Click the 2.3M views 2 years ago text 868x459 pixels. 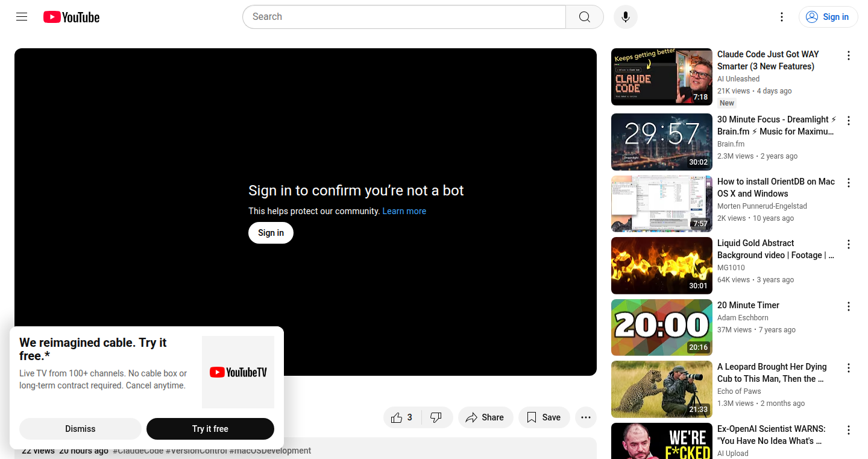[x=757, y=156]
